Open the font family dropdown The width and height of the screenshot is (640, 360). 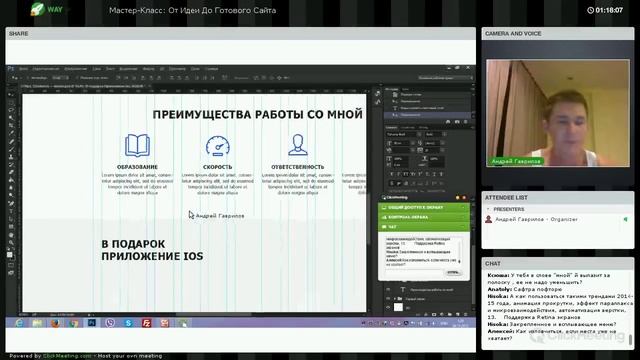(419, 134)
